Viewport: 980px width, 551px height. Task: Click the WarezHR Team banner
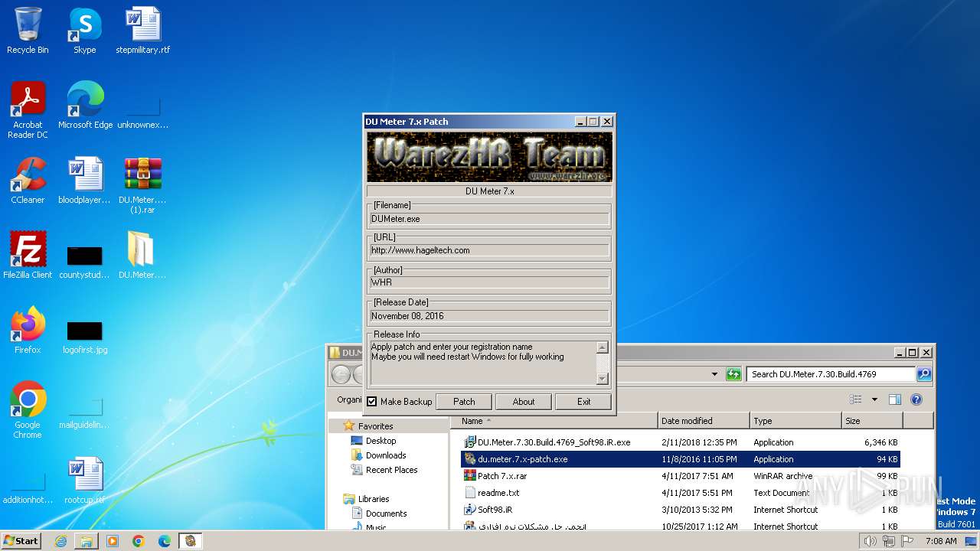[x=489, y=157]
